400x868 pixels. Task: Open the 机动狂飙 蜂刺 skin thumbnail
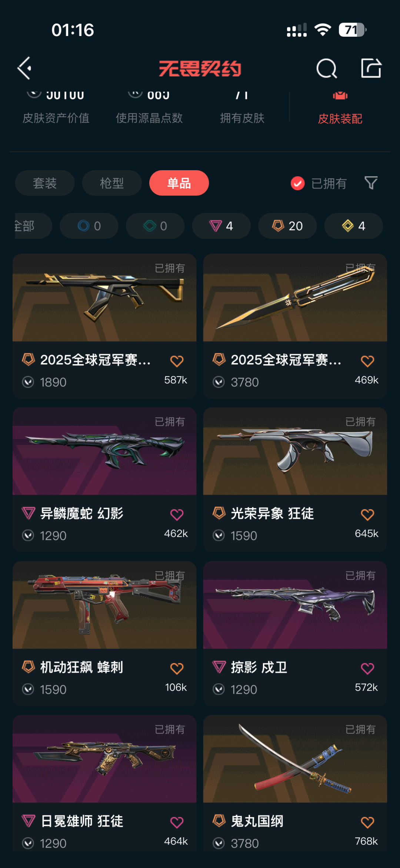point(104,605)
